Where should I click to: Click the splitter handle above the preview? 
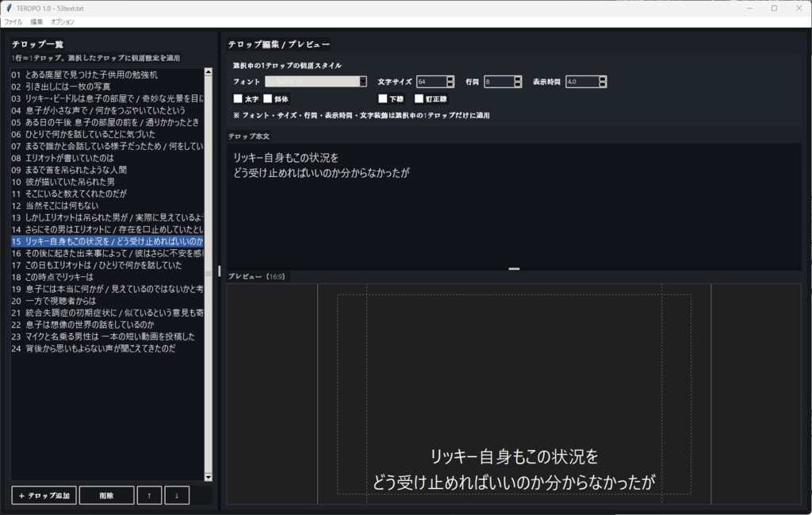tap(514, 269)
